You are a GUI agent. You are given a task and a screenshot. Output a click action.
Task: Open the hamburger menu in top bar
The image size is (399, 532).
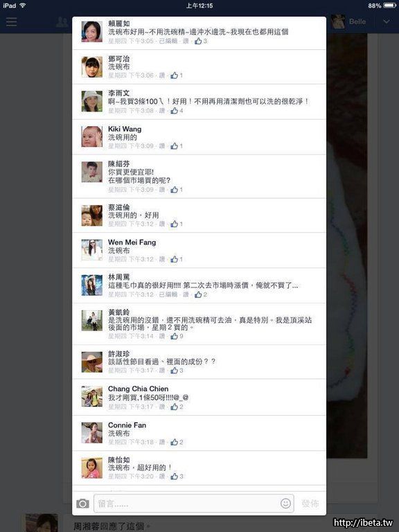click(11, 21)
